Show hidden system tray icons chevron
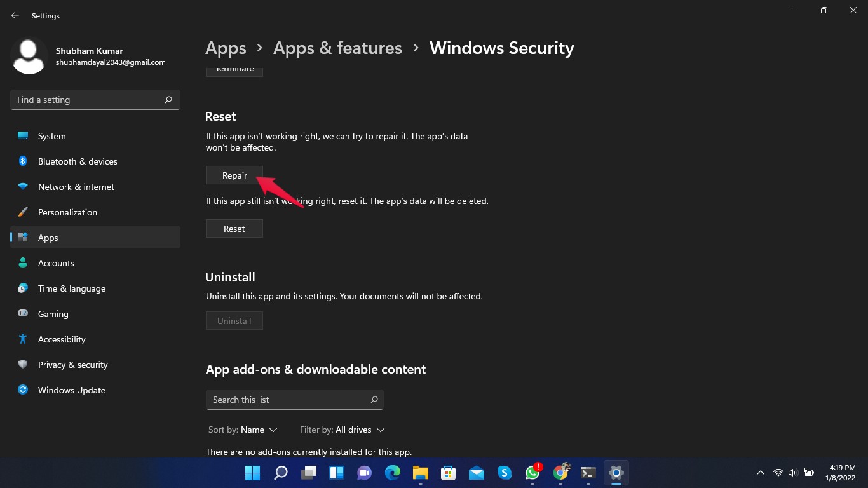 pyautogui.click(x=760, y=473)
